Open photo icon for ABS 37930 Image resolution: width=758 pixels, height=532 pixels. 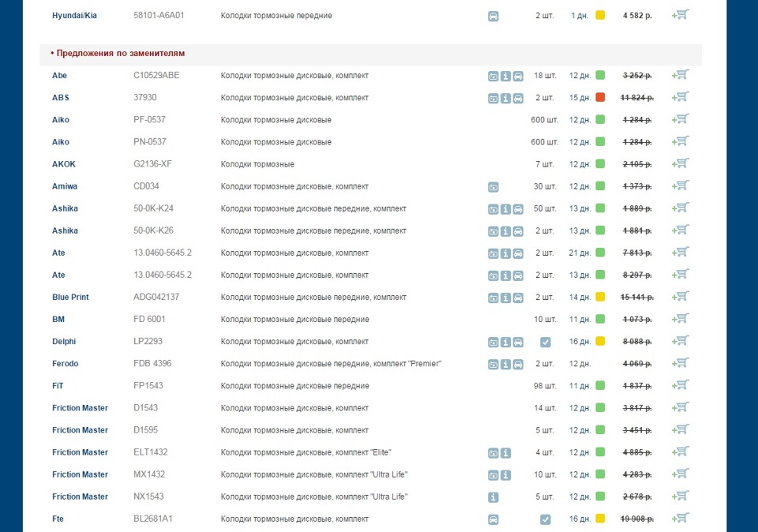[493, 99]
